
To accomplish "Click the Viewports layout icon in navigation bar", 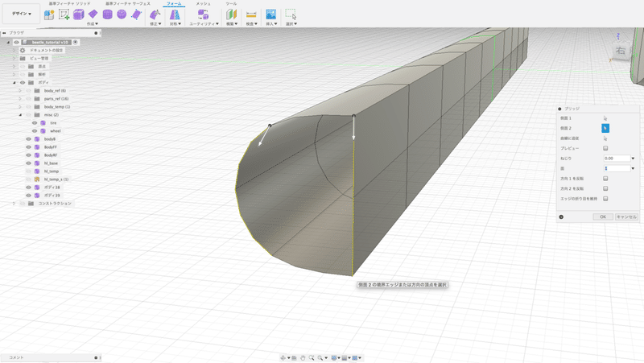I will pos(355,358).
